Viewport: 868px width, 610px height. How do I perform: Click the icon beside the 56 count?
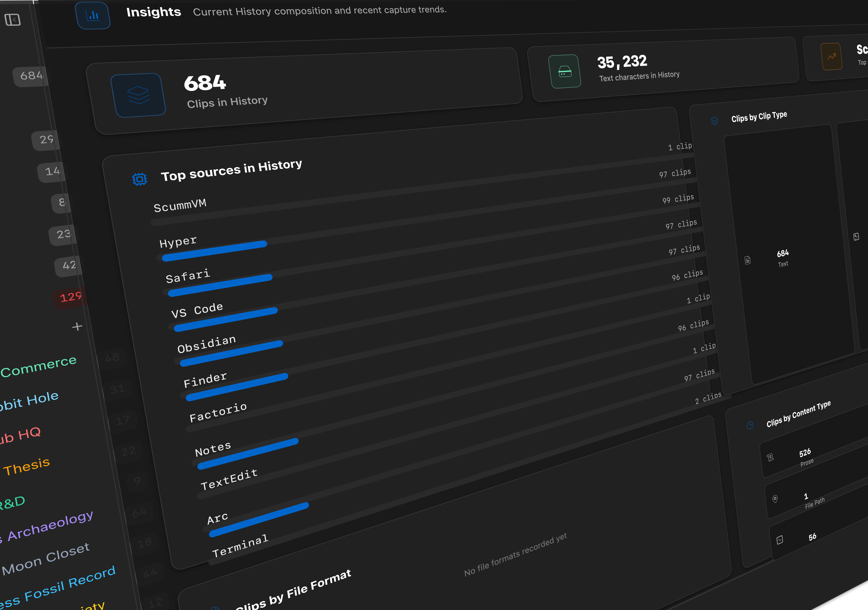(x=780, y=540)
